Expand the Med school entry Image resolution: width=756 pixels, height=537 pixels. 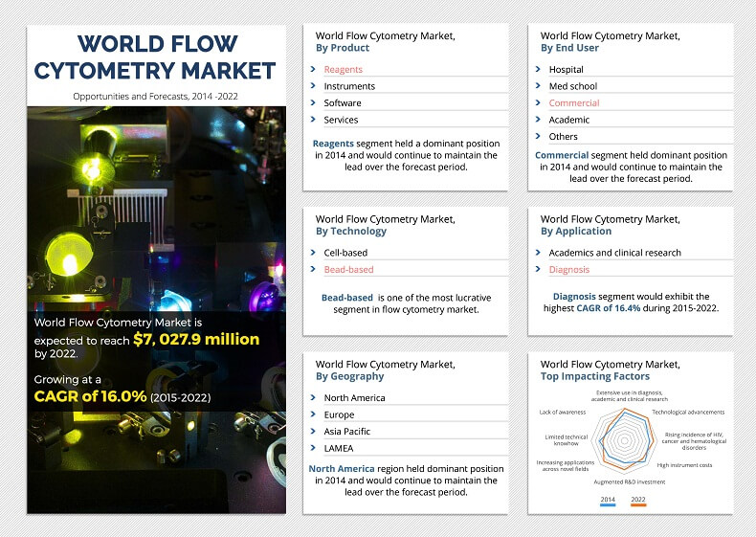point(572,86)
